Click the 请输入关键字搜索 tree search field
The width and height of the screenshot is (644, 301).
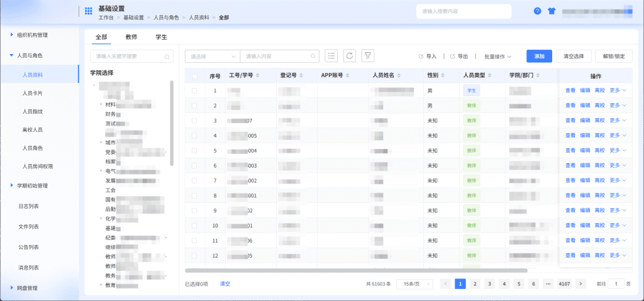(x=131, y=57)
